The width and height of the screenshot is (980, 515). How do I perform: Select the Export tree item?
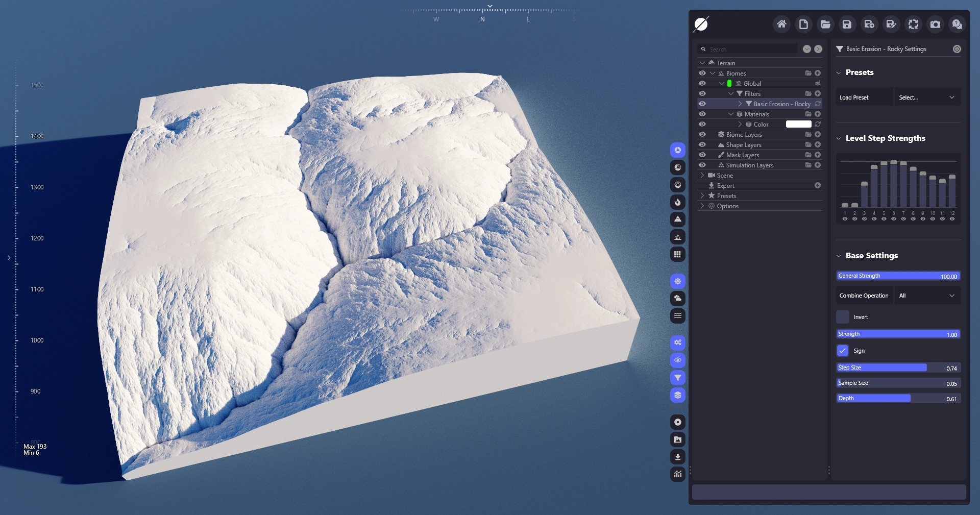pyautogui.click(x=725, y=186)
